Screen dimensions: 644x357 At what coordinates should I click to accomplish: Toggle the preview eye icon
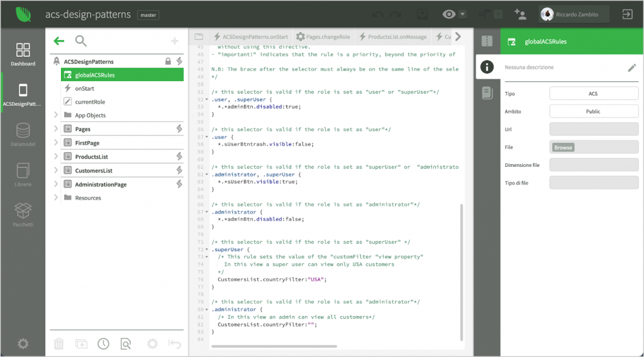(449, 14)
